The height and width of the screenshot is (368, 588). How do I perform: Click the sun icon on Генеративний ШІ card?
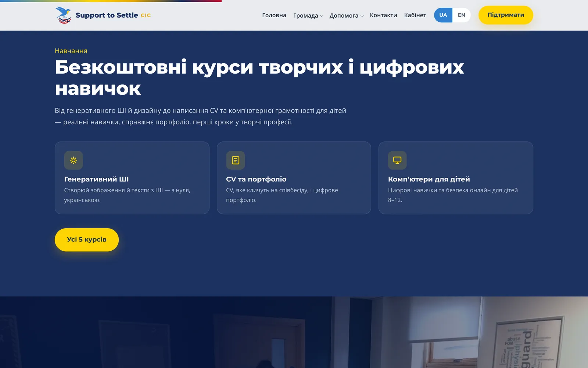pyautogui.click(x=73, y=160)
